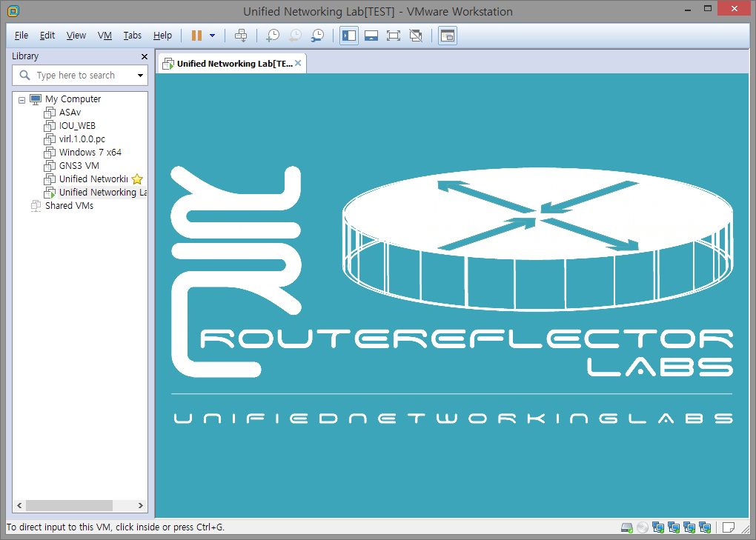The height and width of the screenshot is (540, 756).
Task: Select My Computer in the library
Action: pyautogui.click(x=73, y=99)
